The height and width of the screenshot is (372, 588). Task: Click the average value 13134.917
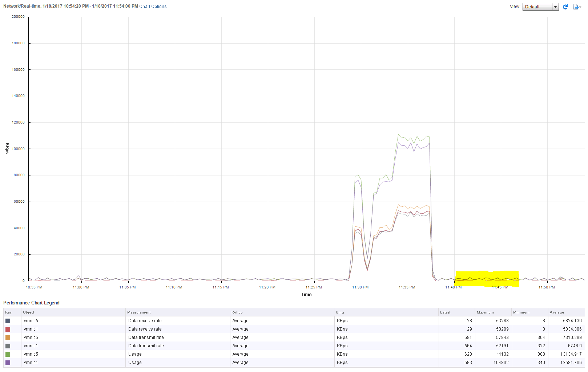click(x=571, y=354)
